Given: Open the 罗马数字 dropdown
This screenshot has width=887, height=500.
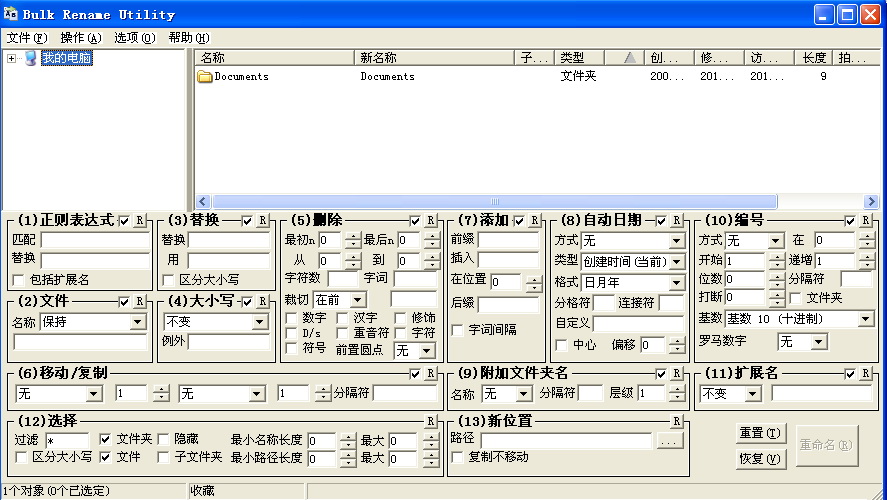Looking at the screenshot, I should pyautogui.click(x=819, y=342).
